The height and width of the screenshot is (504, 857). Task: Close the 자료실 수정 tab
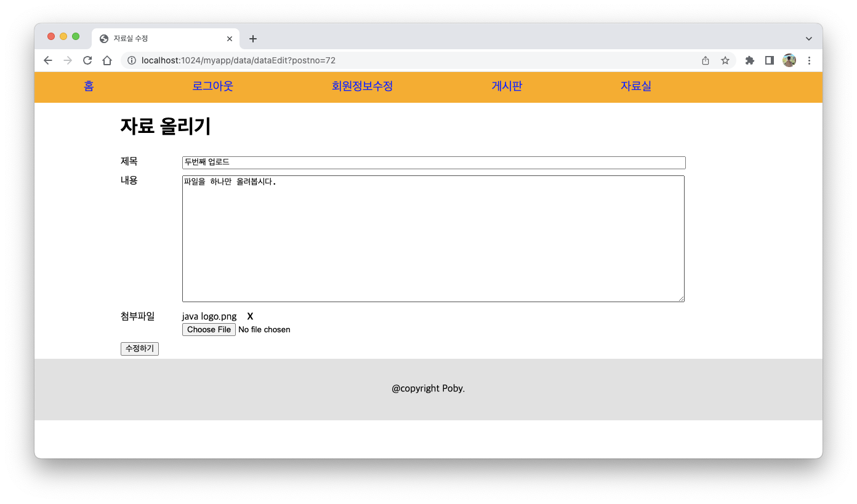click(230, 39)
